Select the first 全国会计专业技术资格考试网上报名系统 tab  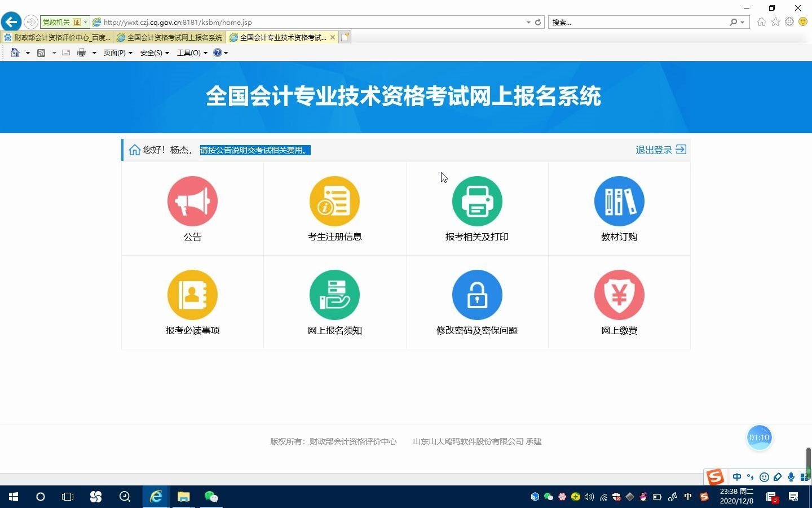[x=169, y=37]
